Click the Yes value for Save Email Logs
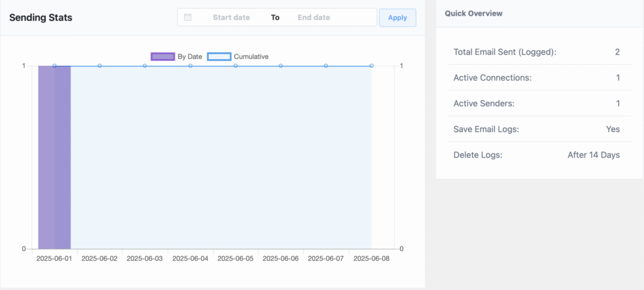Viewport: 644px width, 290px height. [613, 130]
